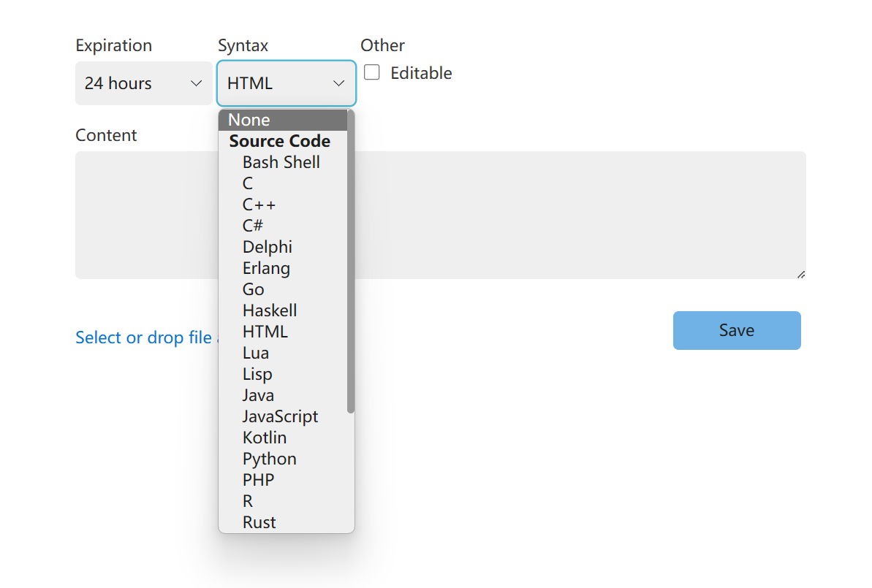Pick Go as the syntax
The image size is (872, 588).
click(x=253, y=289)
